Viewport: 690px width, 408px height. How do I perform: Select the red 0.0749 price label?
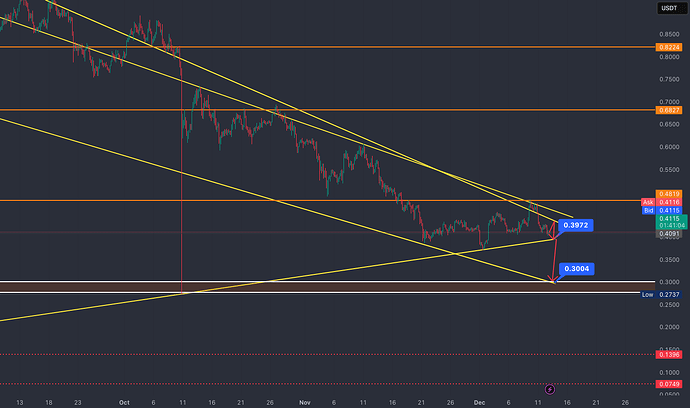point(667,384)
